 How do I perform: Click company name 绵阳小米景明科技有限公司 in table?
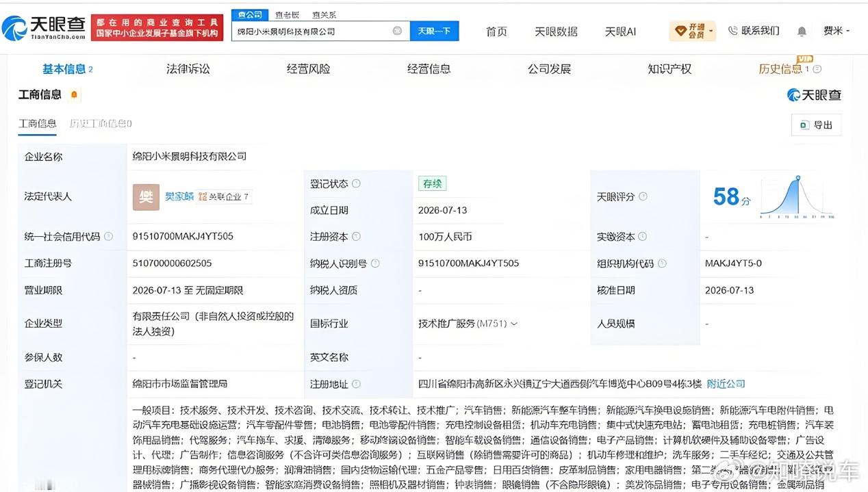click(x=190, y=156)
